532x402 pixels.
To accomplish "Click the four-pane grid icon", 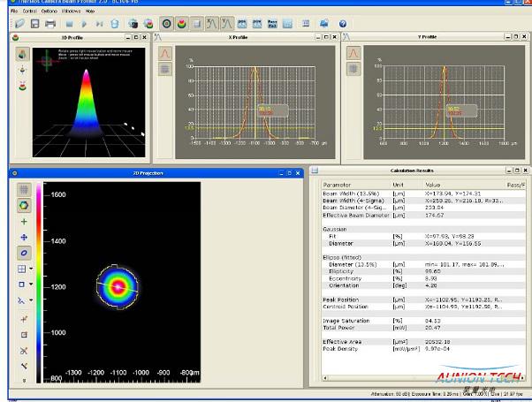I will (x=22, y=269).
